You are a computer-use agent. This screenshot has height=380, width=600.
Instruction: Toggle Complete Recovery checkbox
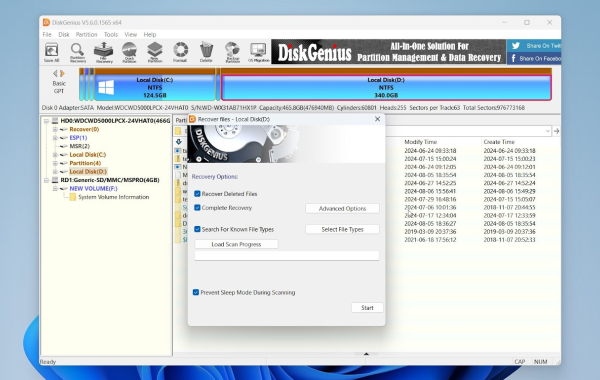(197, 208)
